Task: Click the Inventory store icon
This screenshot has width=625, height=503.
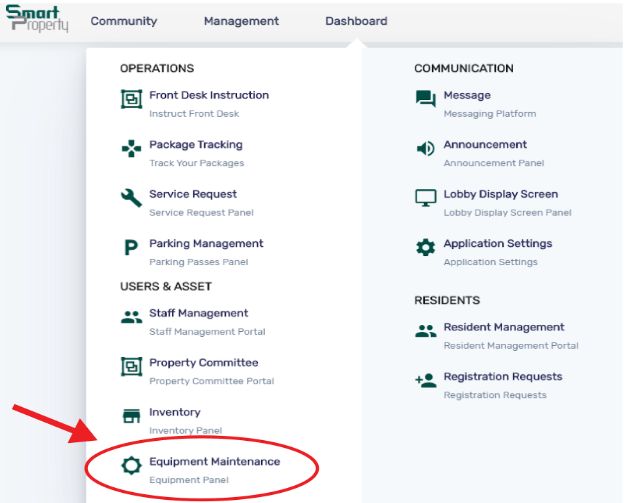Action: (x=131, y=416)
